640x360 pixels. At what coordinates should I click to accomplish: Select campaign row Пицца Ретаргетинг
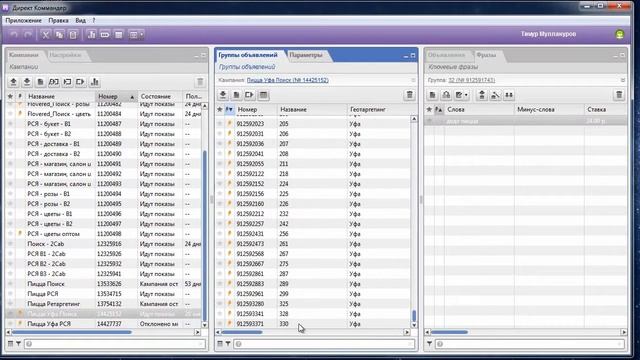point(104,304)
